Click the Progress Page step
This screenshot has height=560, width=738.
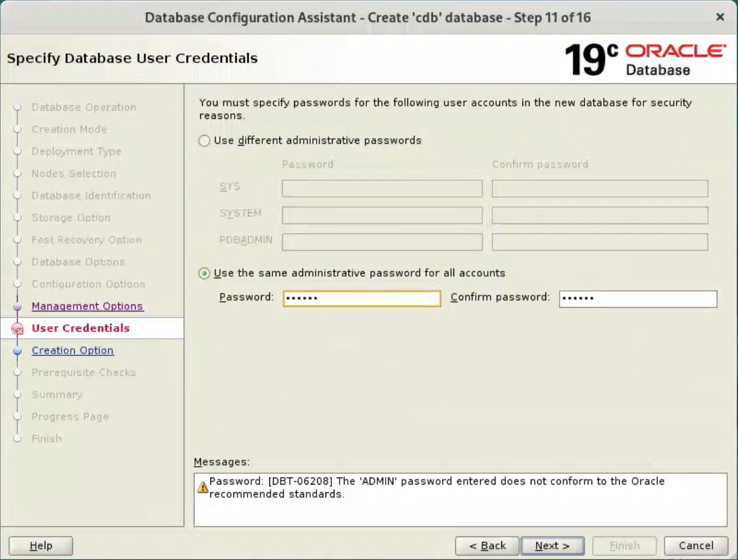click(70, 417)
